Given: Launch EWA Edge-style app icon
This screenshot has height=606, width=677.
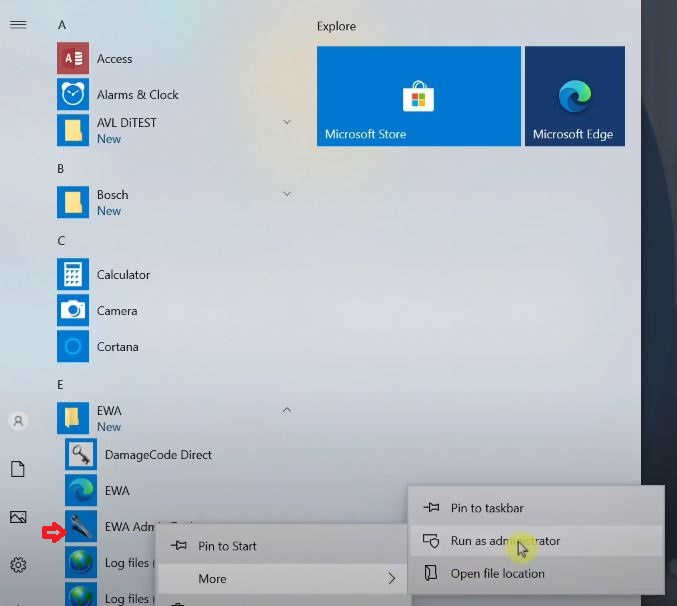Looking at the screenshot, I should click(81, 490).
